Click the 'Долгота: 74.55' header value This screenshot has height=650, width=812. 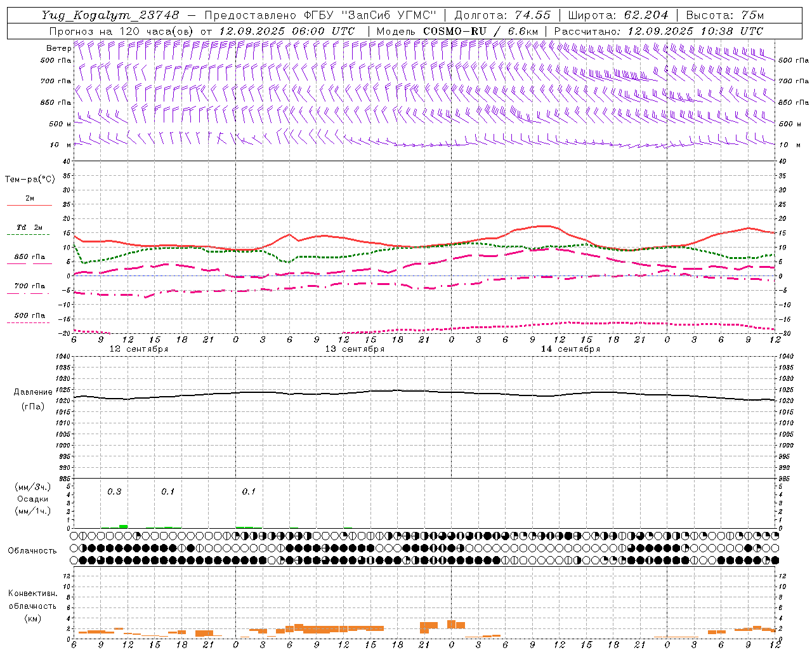point(502,15)
